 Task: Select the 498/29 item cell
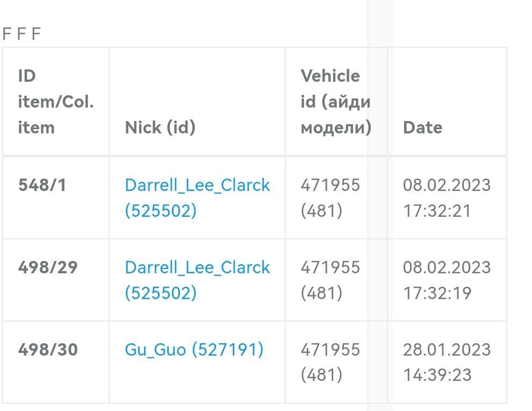click(48, 267)
